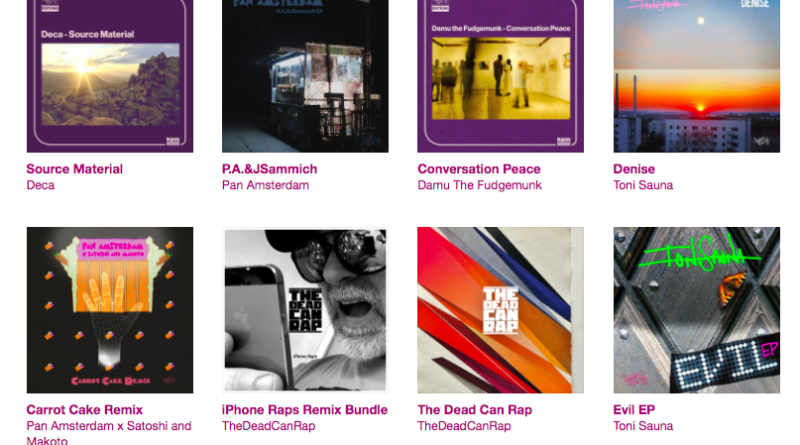
Task: Open Pan Amsterdam x Satoshi and Makoto link
Action: (x=109, y=433)
